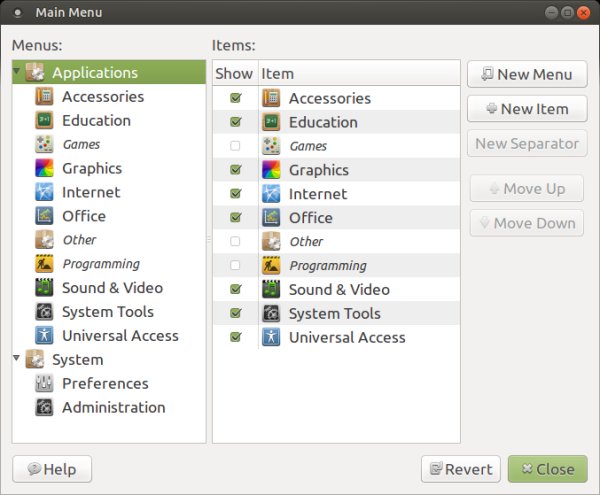Screen dimensions: 600x495
Task: Select the Graphics rainbow icon in left panel
Action: point(44,169)
